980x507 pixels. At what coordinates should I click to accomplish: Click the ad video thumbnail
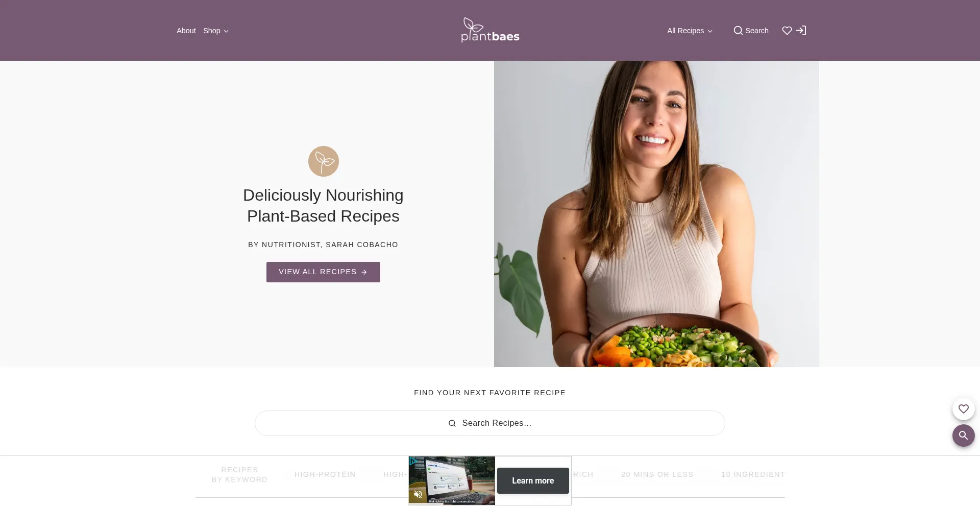452,480
